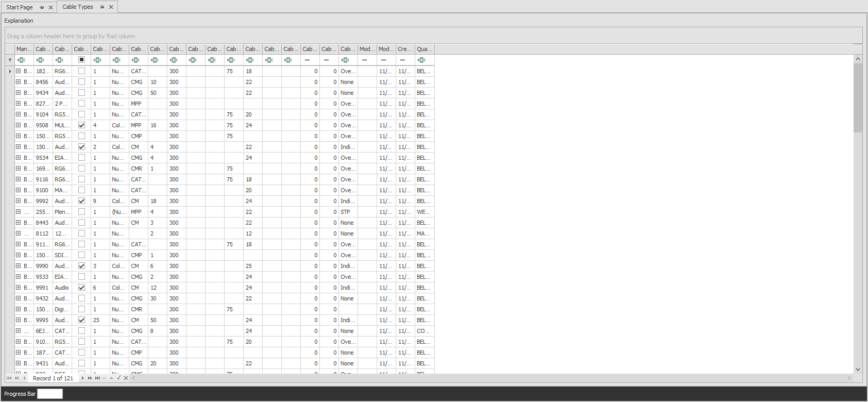
Task: Expand the 9508 row details
Action: pyautogui.click(x=18, y=125)
